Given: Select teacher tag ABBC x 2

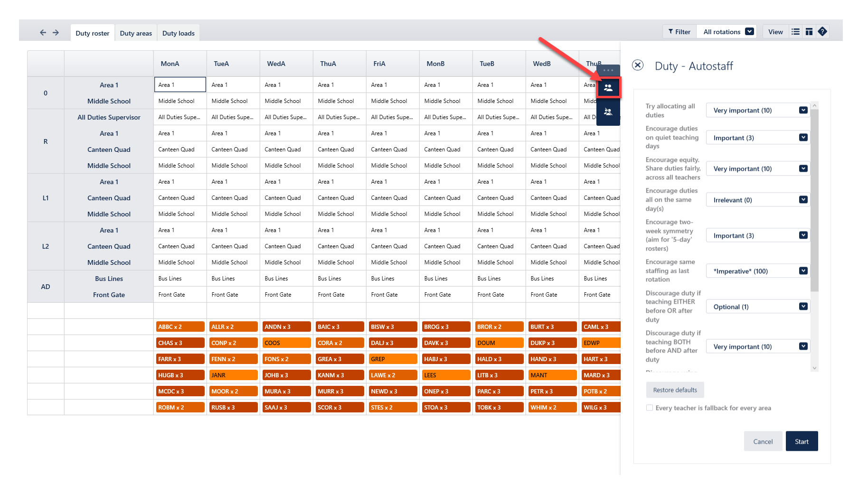Looking at the screenshot, I should (180, 327).
